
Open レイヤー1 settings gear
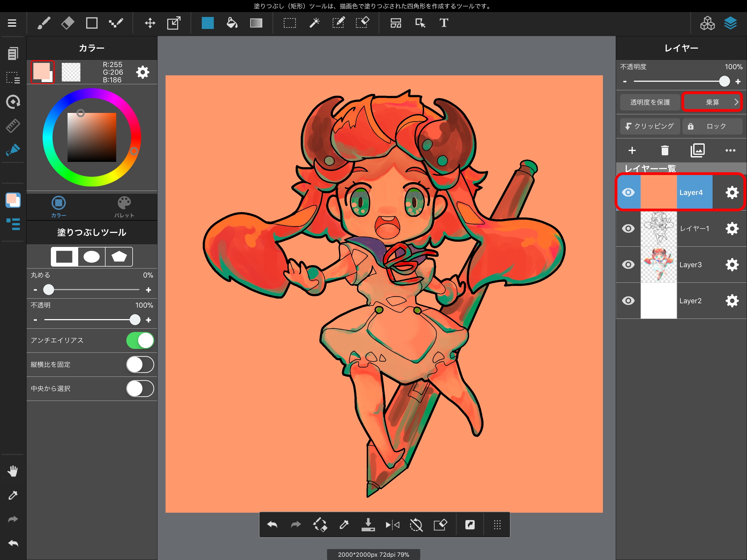click(732, 229)
